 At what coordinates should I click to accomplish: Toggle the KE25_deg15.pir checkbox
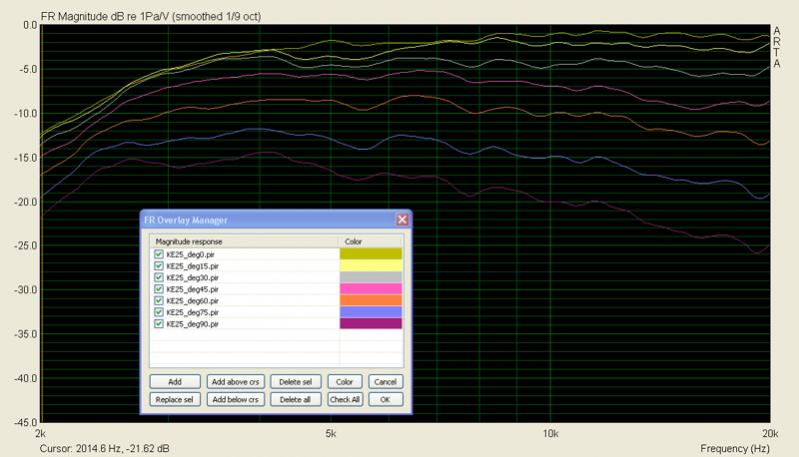[x=159, y=266]
